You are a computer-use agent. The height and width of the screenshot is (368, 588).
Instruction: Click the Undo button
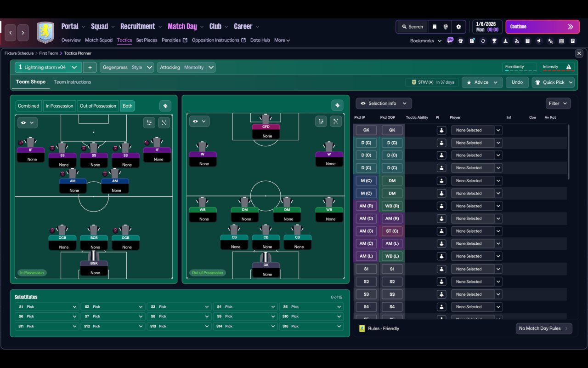coord(517,82)
